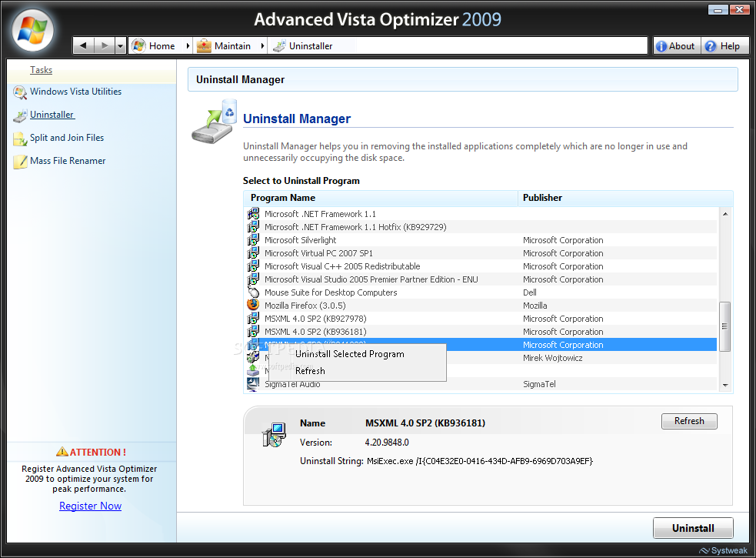Click the program details installer icon
756x558 pixels.
275,434
